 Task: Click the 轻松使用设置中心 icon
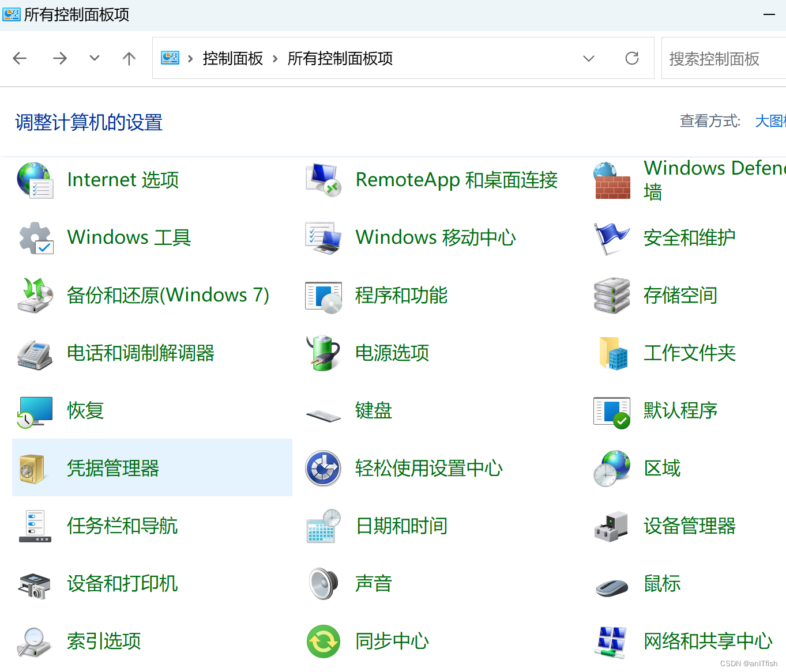(x=324, y=469)
